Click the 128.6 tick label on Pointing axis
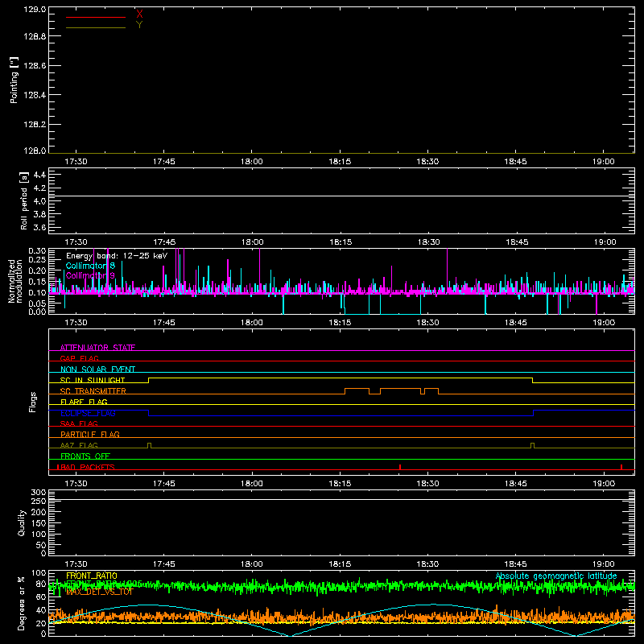 [35, 66]
